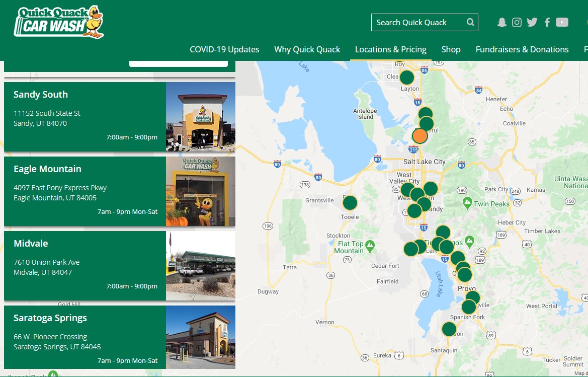Open the Why Quick Quack menu item
Image resolution: width=588 pixels, height=377 pixels.
(x=307, y=49)
